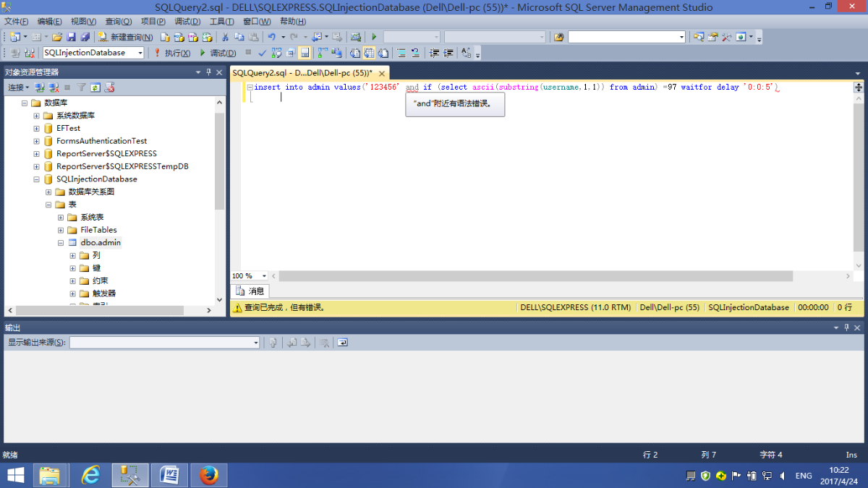Open the Edit menu
Image resolution: width=868 pixels, height=488 pixels.
click(x=49, y=22)
